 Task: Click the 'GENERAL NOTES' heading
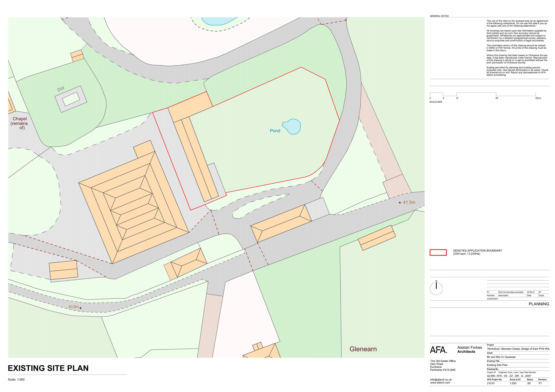(x=439, y=16)
